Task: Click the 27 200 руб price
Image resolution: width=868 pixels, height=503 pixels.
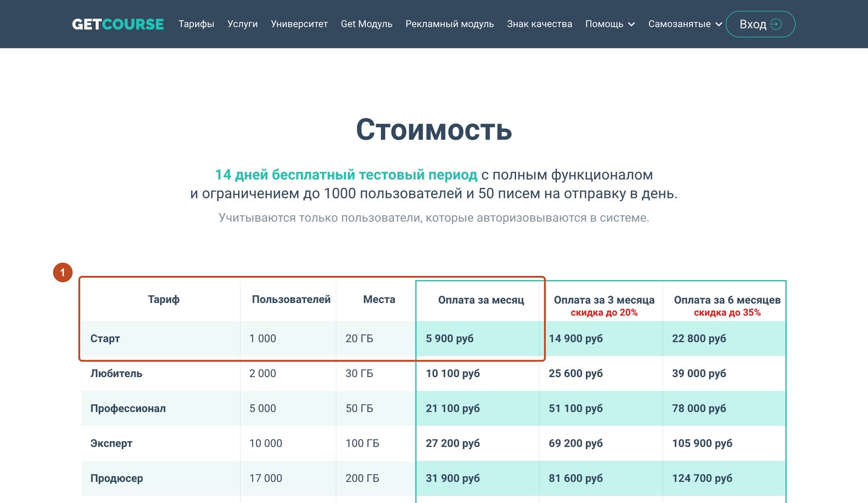Action: (x=453, y=443)
